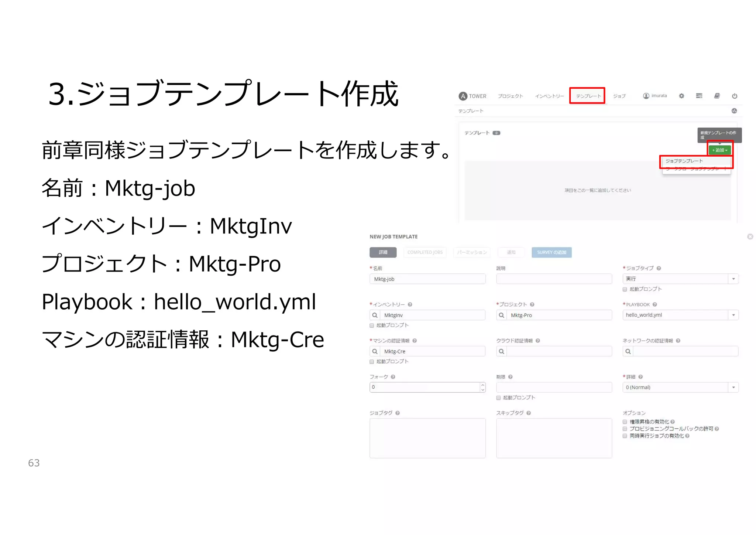Open the テンプレート top menu
Screen dimensions: 756x535
pos(588,96)
